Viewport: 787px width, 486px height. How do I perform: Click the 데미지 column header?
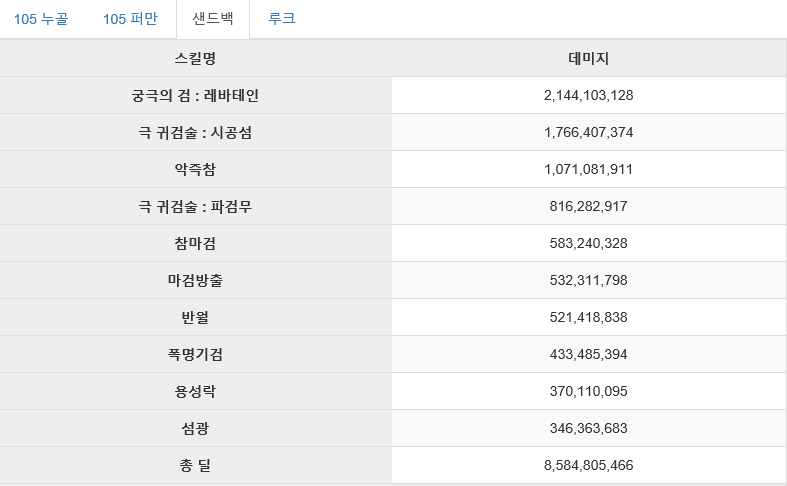(588, 58)
